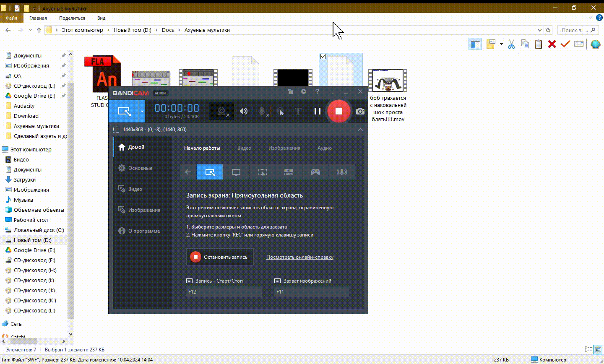Image resolution: width=604 pixels, height=364 pixels.
Task: Mute the speaker sound icon
Action: coord(244,111)
